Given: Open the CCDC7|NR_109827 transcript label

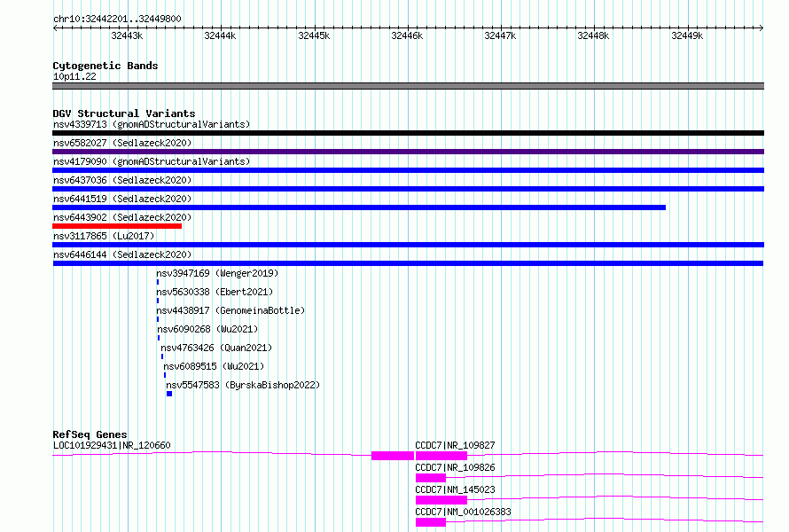Looking at the screenshot, I should point(455,445).
